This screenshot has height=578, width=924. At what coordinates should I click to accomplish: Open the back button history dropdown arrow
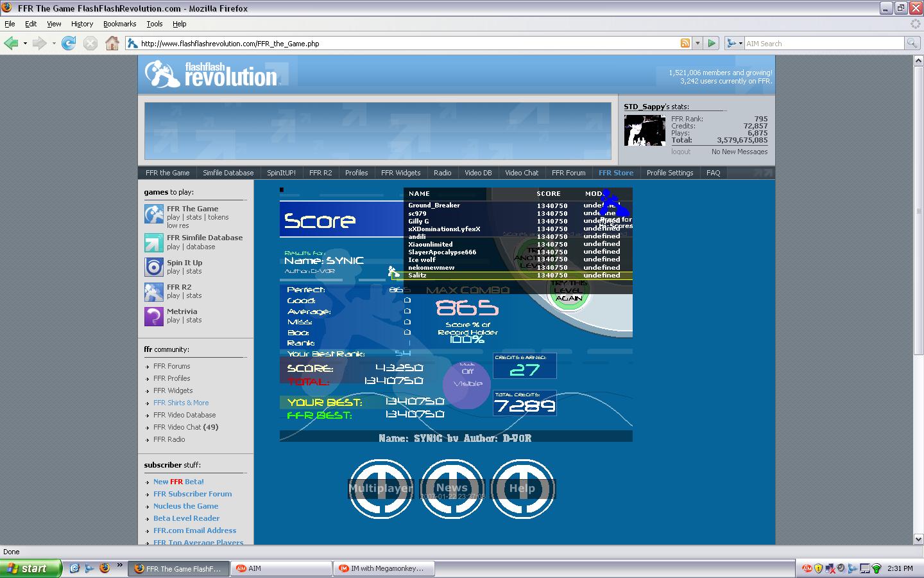tap(25, 44)
